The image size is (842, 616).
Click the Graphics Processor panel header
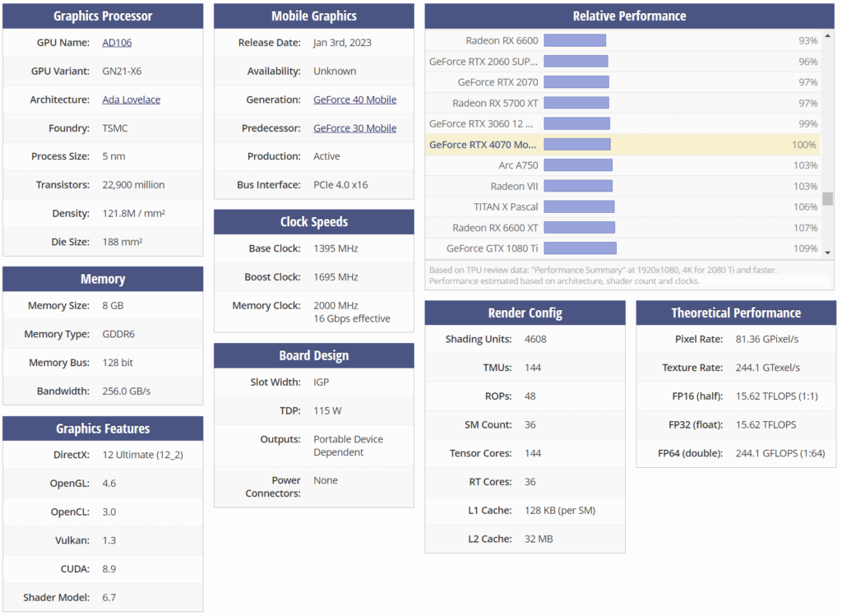pyautogui.click(x=103, y=16)
